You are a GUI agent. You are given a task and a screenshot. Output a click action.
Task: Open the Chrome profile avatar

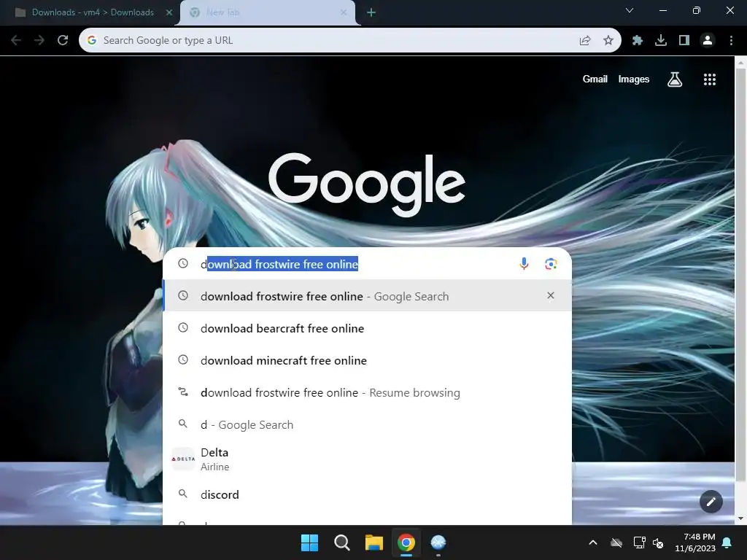pyautogui.click(x=708, y=41)
